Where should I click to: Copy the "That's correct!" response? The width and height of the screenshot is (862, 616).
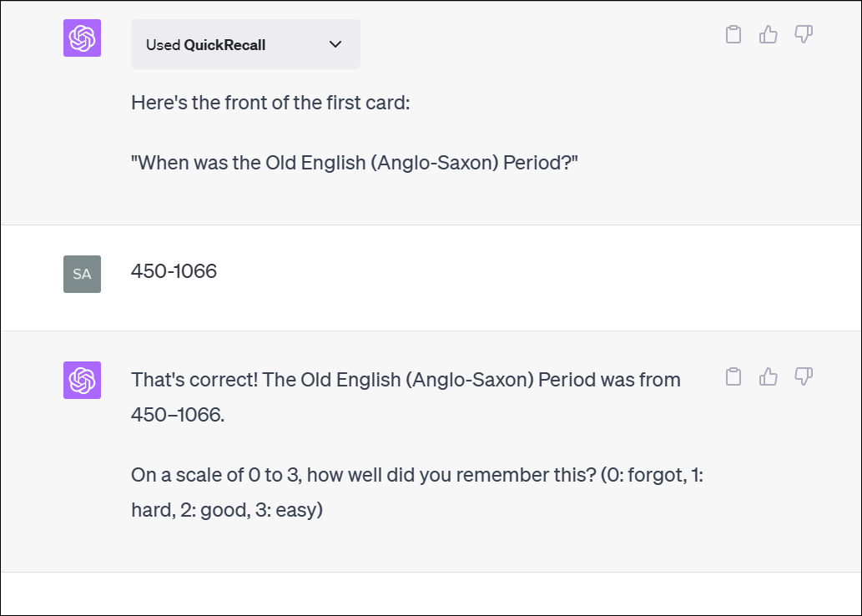coord(733,376)
